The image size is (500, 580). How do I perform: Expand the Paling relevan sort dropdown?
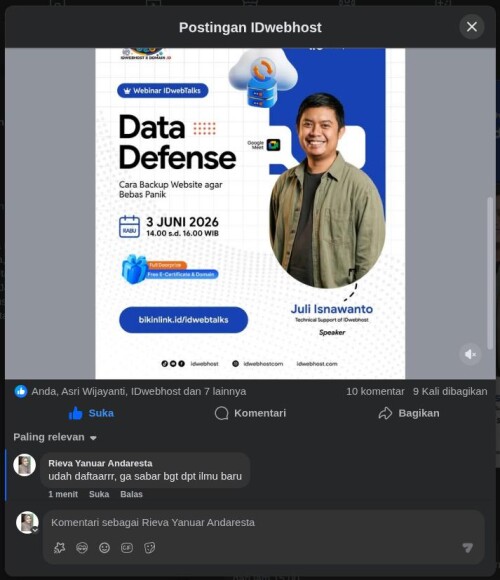point(55,437)
